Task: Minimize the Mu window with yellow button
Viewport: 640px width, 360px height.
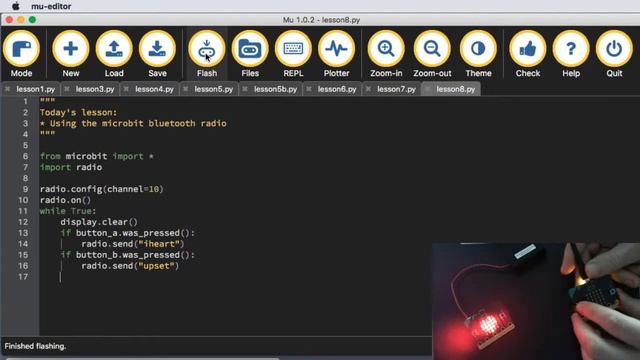Action: coord(21,20)
